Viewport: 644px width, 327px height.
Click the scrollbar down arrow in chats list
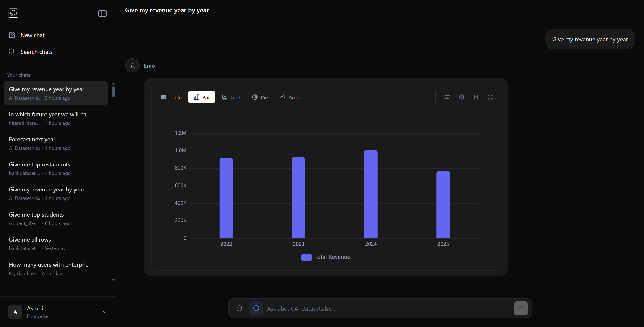pyautogui.click(x=114, y=280)
